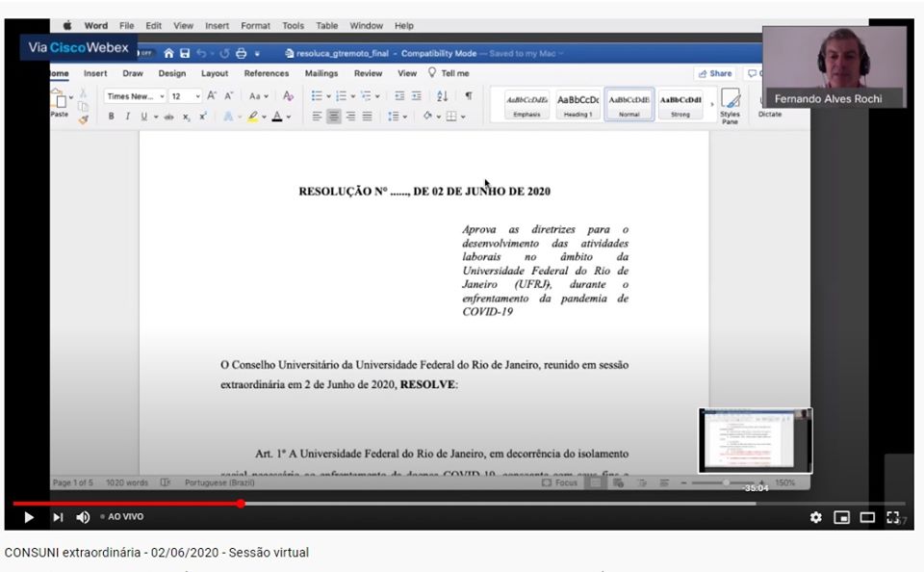
Task: Skip to next video
Action: coord(58,517)
